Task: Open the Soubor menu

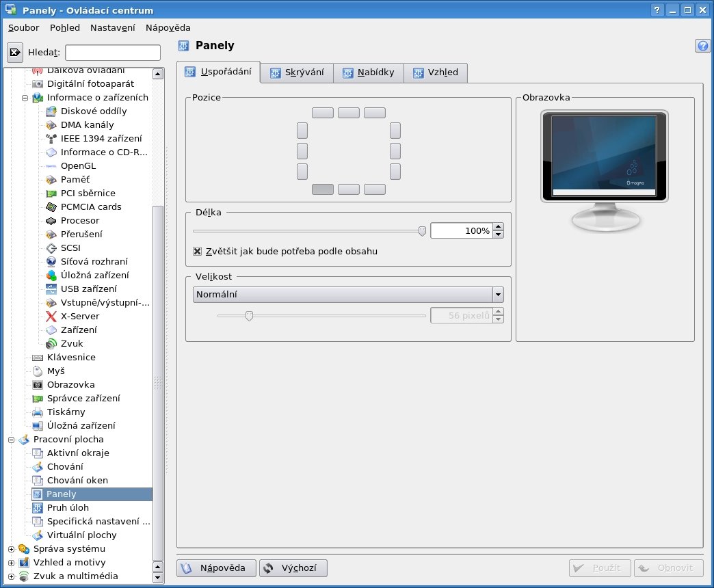Action: coord(24,28)
